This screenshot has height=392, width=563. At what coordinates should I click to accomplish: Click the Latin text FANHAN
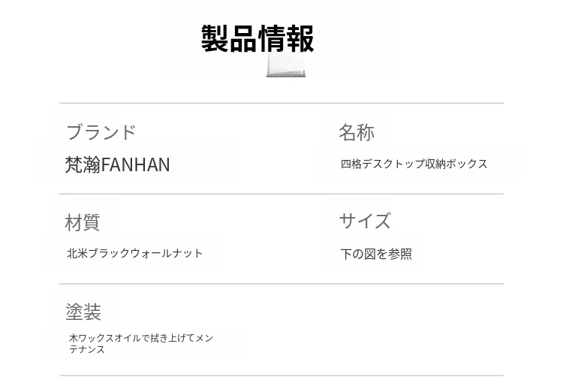136,164
